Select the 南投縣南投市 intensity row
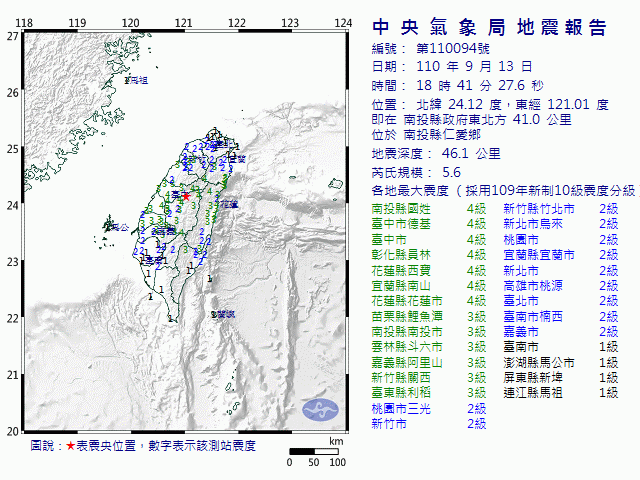Image resolution: width=640 pixels, height=480 pixels. coord(429,332)
